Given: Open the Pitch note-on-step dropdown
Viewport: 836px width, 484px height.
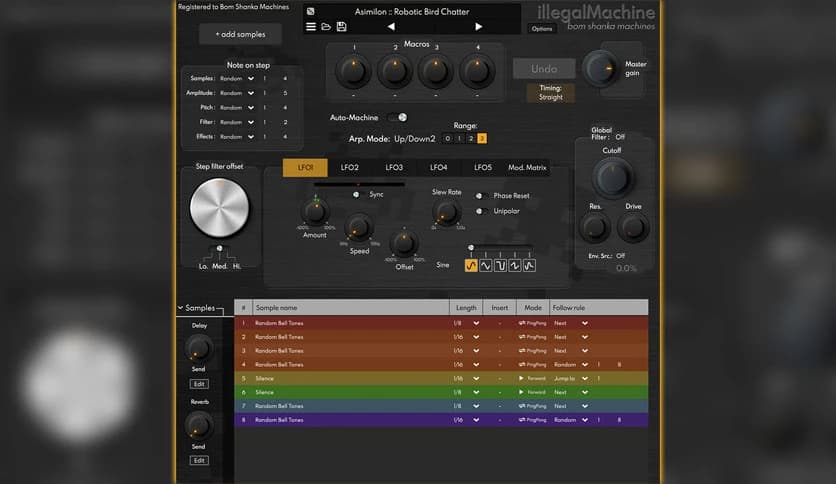Looking at the screenshot, I should coord(251,108).
